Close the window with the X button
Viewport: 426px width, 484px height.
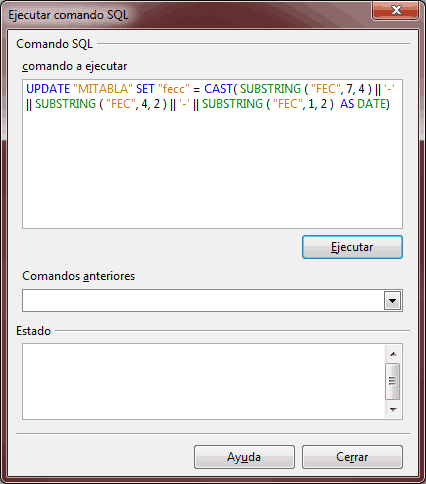point(396,10)
